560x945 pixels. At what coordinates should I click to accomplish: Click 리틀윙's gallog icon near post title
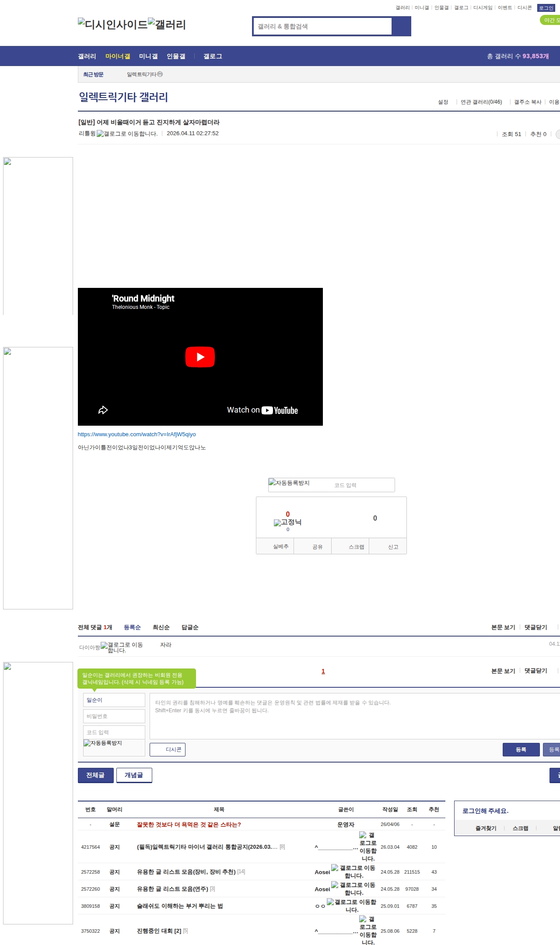100,134
